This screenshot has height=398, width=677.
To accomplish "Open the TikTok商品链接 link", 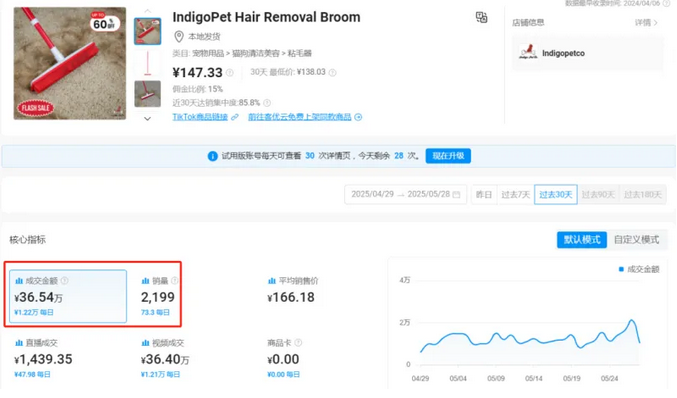I will [200, 117].
